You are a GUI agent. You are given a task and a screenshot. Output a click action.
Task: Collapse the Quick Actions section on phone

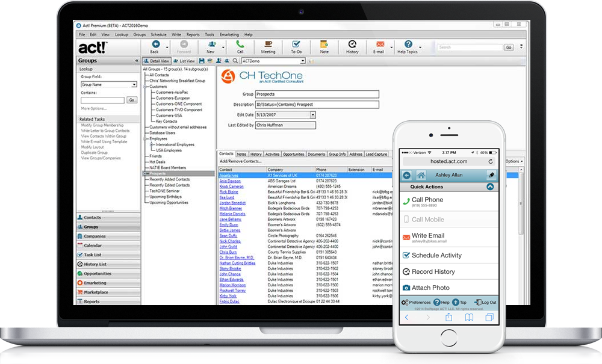[490, 187]
